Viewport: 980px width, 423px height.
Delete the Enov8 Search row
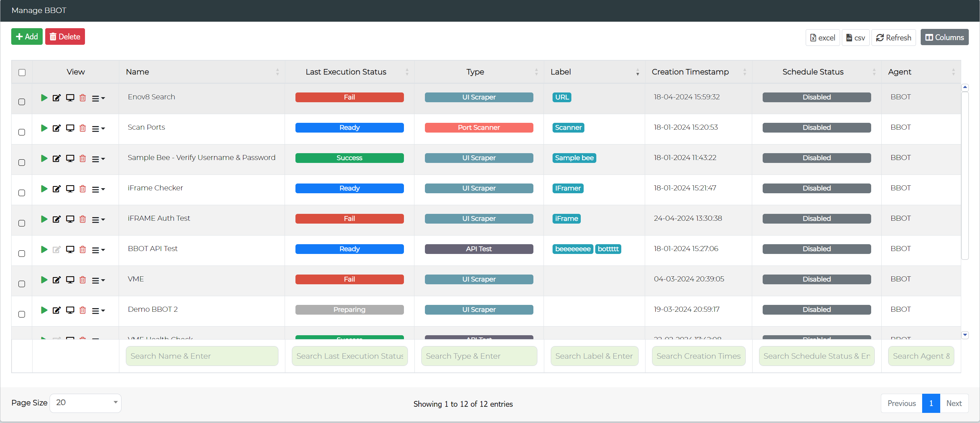(82, 98)
